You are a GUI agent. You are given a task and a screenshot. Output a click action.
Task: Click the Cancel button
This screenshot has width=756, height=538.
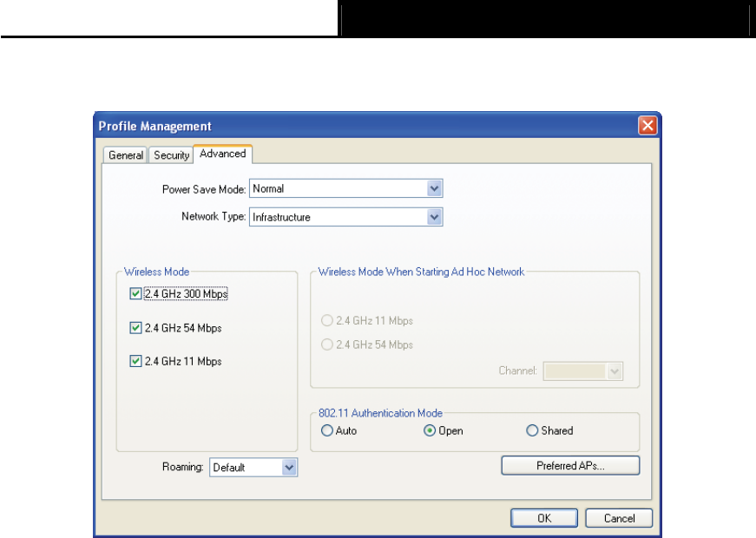[x=619, y=518]
